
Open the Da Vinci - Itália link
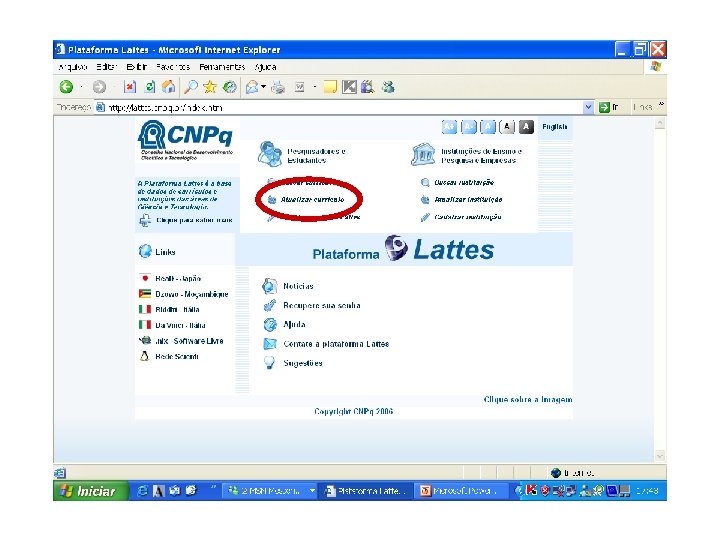180,325
